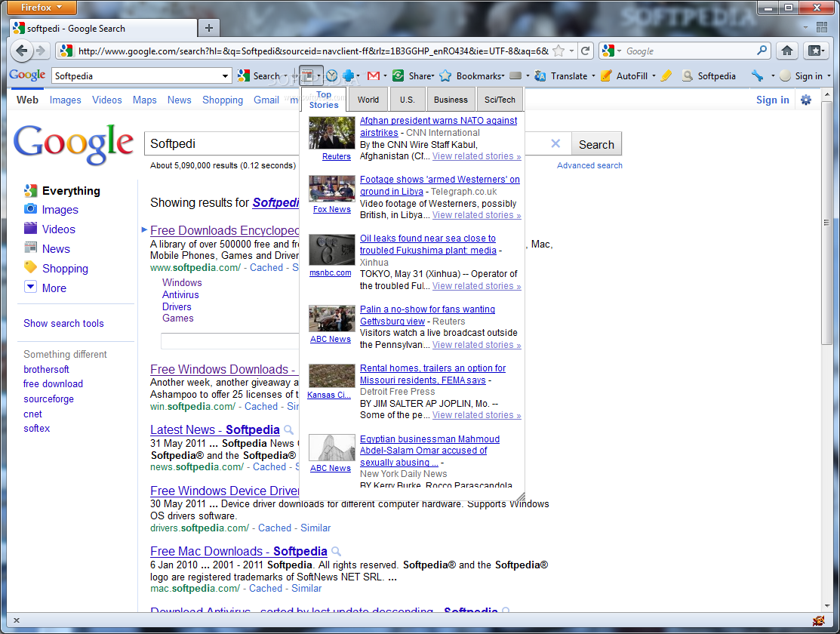Select the 'softpedi - Google Search' browser tab
This screenshot has width=840, height=634.
click(103, 29)
